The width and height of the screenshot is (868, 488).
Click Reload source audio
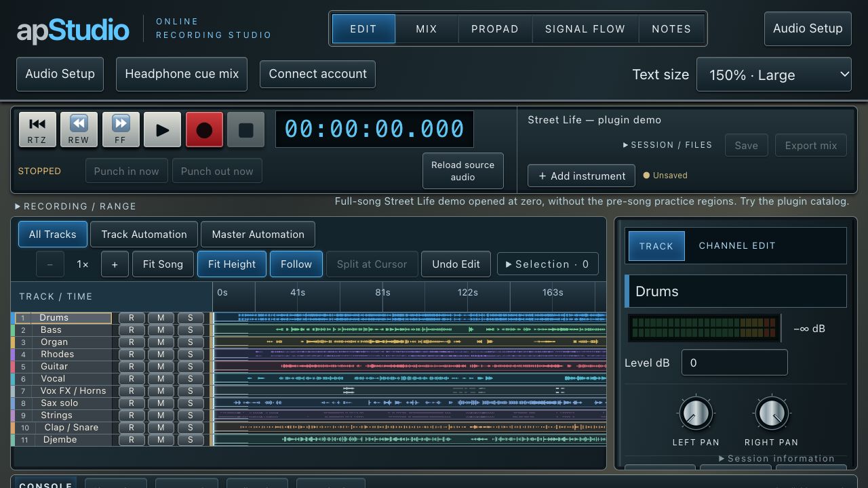pyautogui.click(x=463, y=171)
